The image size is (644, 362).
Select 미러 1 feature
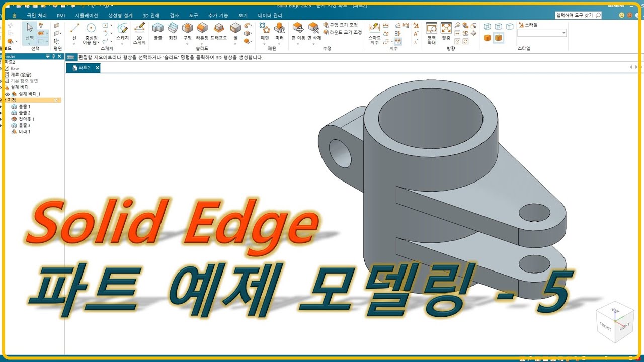[21, 132]
